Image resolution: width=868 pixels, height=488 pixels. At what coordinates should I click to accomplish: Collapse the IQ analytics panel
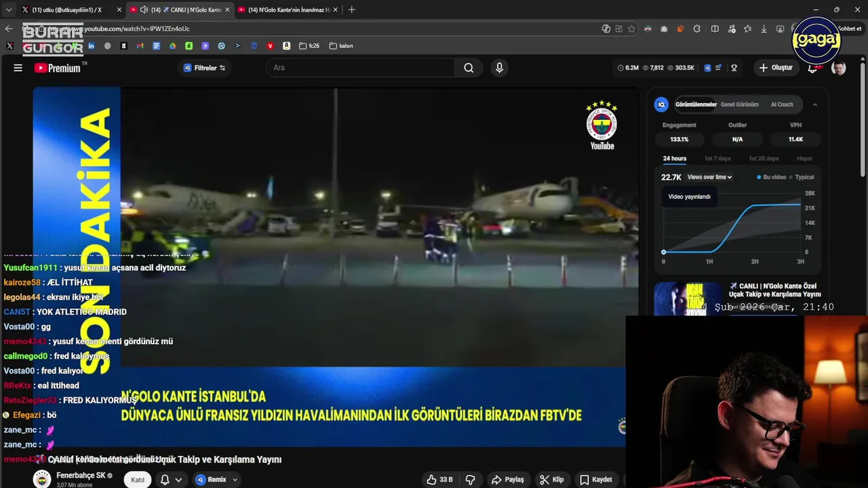[x=814, y=104]
